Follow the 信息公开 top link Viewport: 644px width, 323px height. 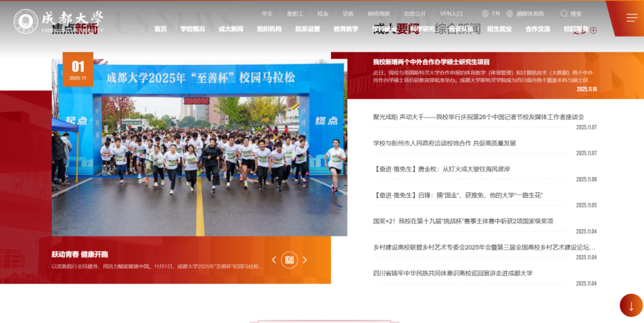tap(415, 14)
